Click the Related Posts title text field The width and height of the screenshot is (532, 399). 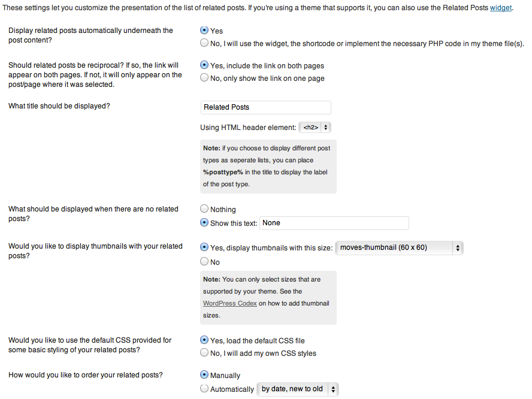coord(265,107)
